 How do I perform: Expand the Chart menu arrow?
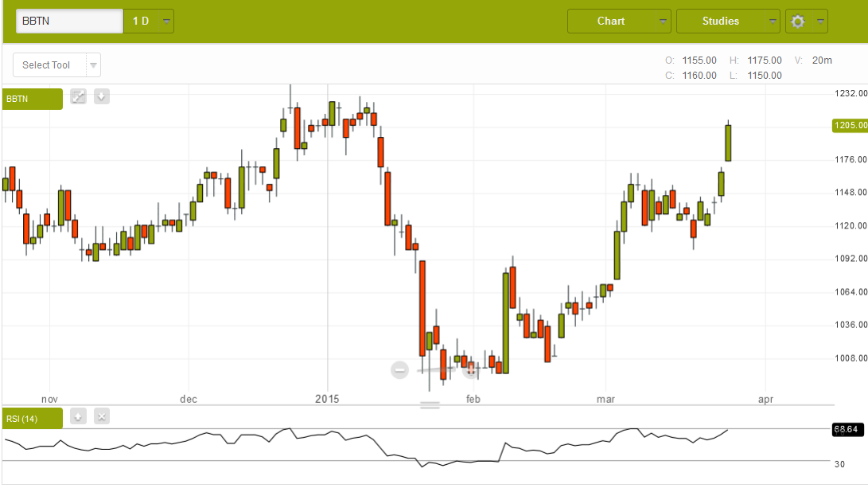[x=663, y=21]
